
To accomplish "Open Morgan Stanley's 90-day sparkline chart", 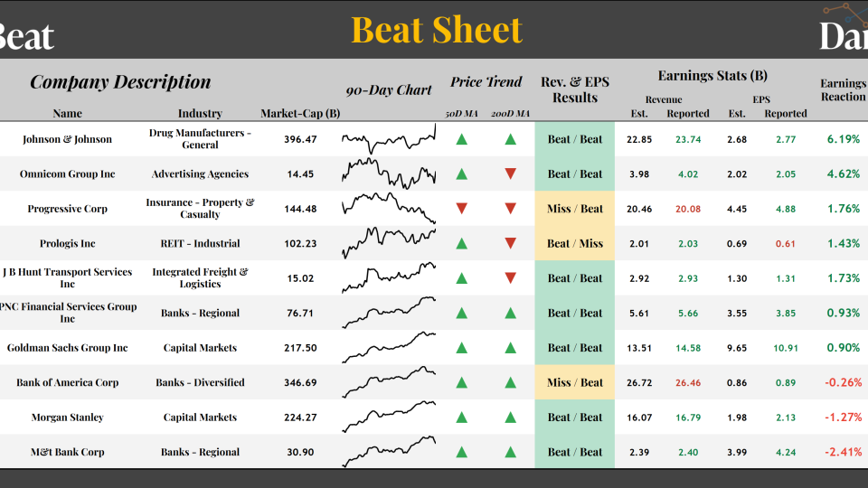I will [x=389, y=417].
